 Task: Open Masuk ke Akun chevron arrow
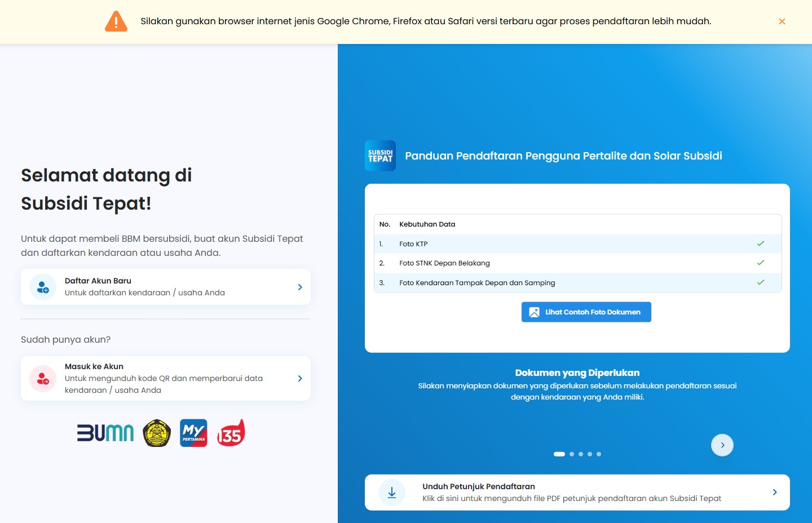300,379
